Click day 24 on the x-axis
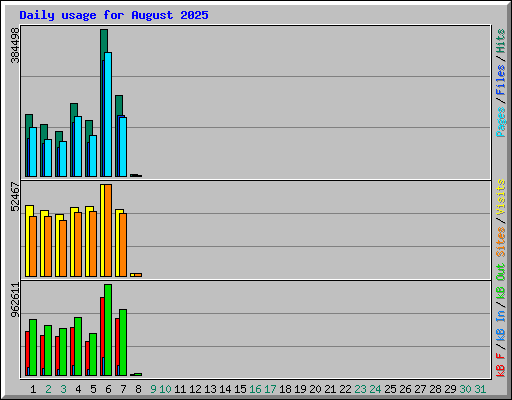Screen dimensions: 512x400 click(375, 389)
